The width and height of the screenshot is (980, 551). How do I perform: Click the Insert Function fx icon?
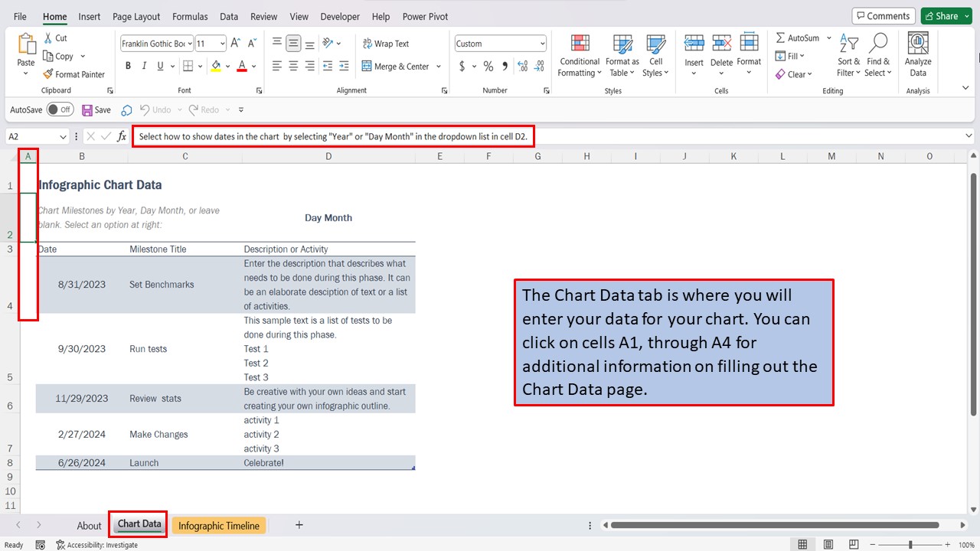[122, 136]
